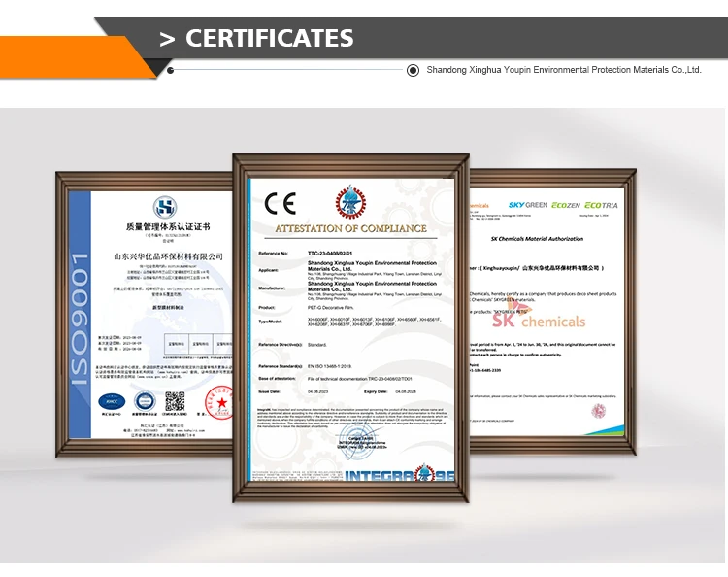Viewport: 728px width, 577px height.
Task: Click the red star seal on ISO certificate
Action: click(x=219, y=402)
